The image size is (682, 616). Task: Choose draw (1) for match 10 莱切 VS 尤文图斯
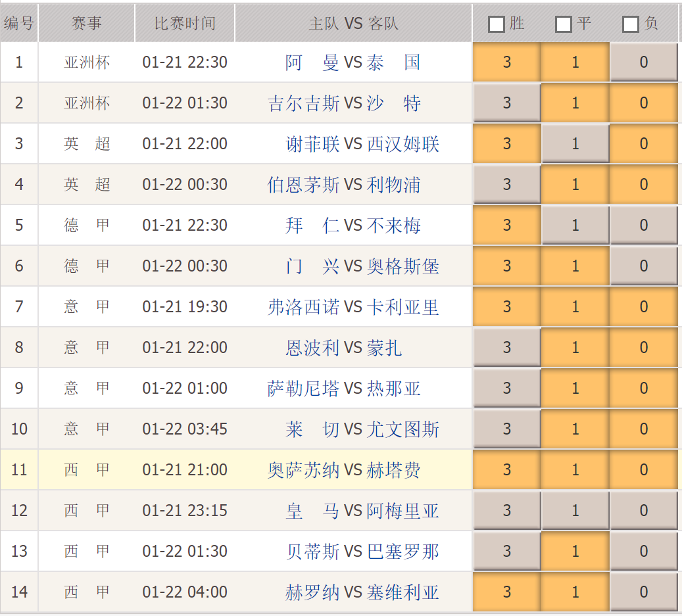click(575, 429)
